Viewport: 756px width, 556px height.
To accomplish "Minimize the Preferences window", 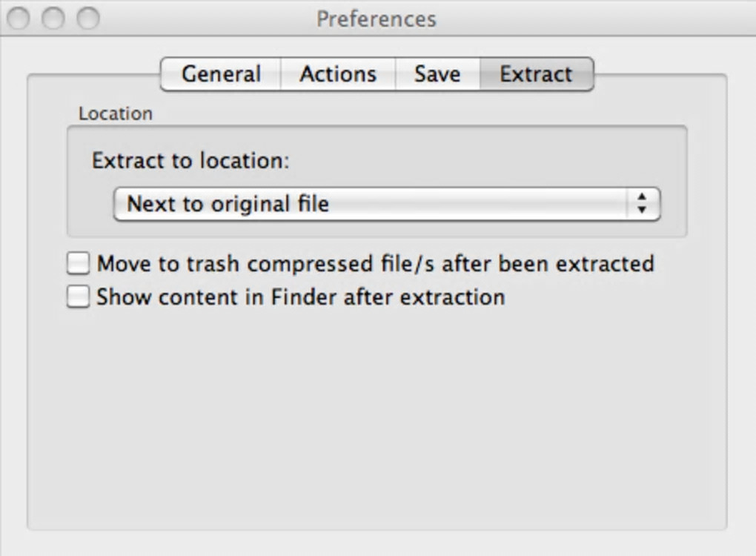I will 53,19.
